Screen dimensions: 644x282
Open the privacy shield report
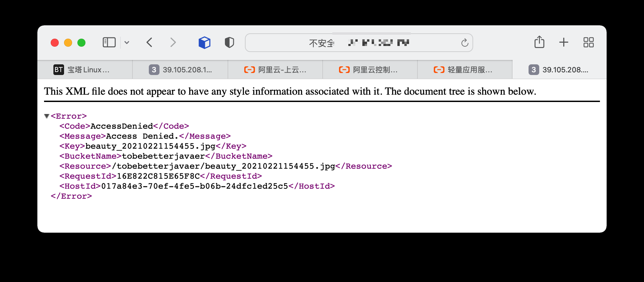click(229, 42)
